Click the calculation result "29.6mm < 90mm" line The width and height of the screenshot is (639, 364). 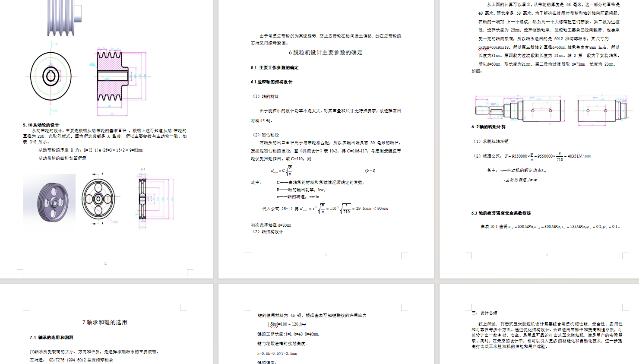(325, 209)
